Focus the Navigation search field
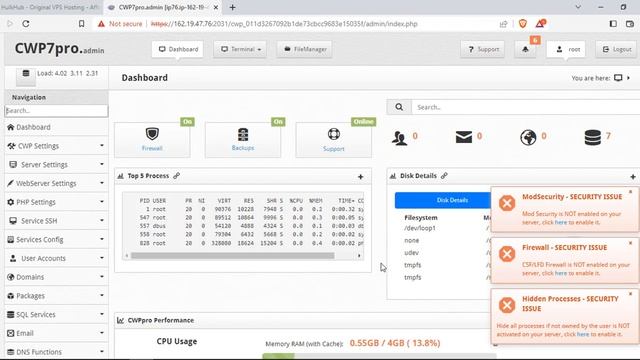Screen dimensions: 640x360 [x=56, y=111]
